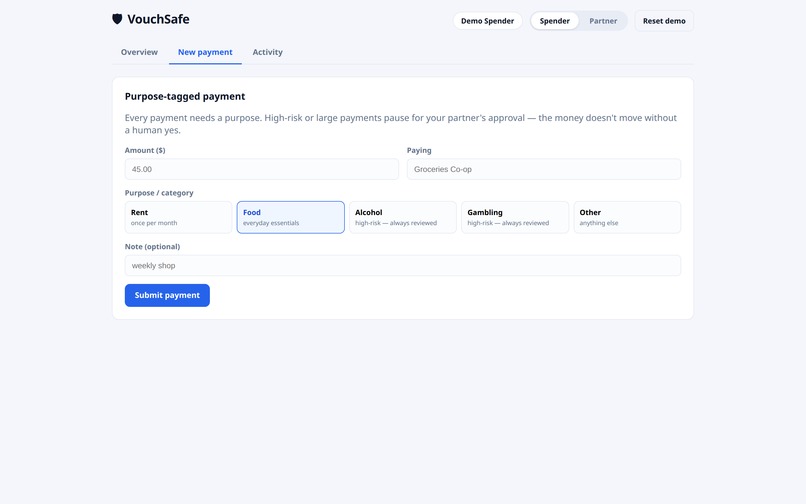Image resolution: width=806 pixels, height=504 pixels.
Task: Click into the Paying field
Action: (x=544, y=169)
